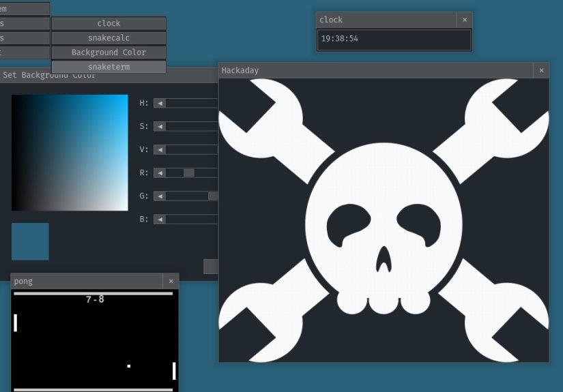Click the B slider track
The image size is (563, 392).
tap(192, 219)
